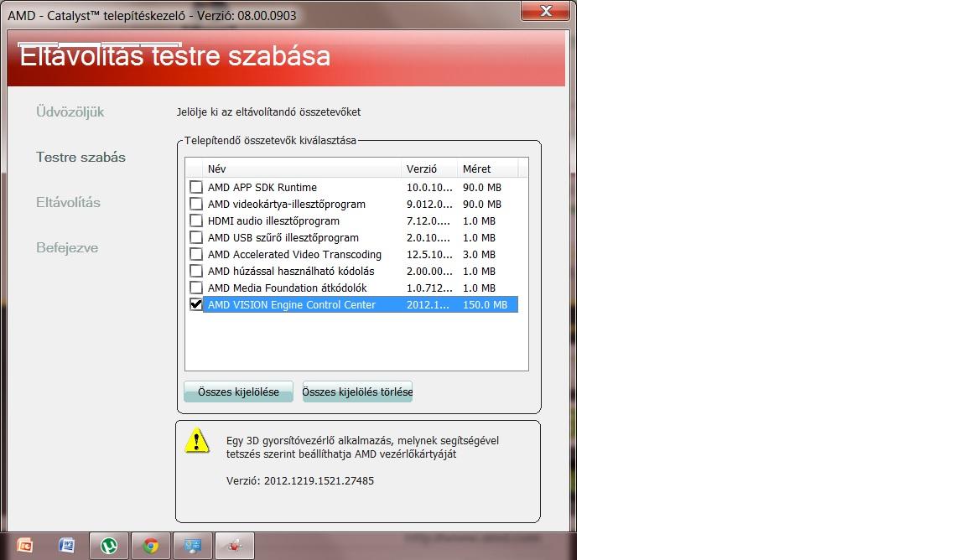Open the Befejezve step in the sidebar
Screen dimensions: 966x560
[67, 247]
